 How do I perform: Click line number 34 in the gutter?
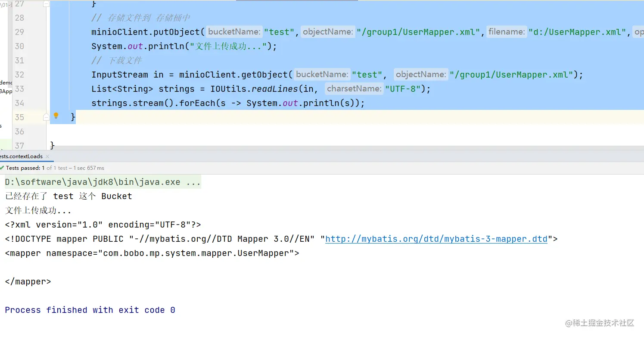[19, 103]
